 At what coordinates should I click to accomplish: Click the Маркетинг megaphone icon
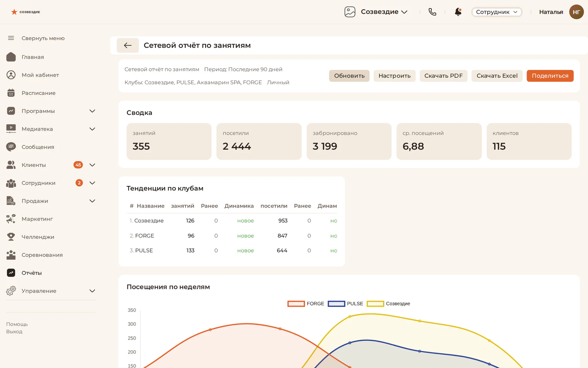11,219
